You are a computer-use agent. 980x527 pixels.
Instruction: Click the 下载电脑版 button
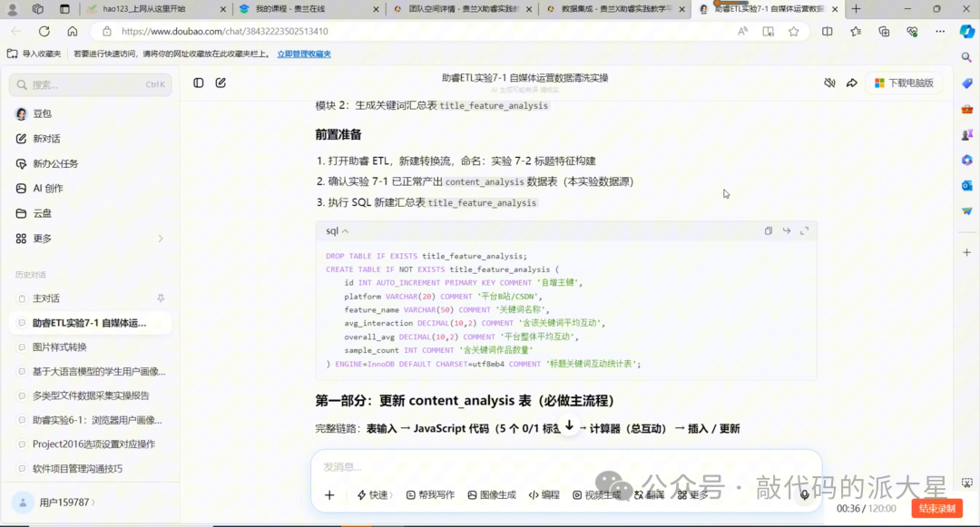click(904, 83)
